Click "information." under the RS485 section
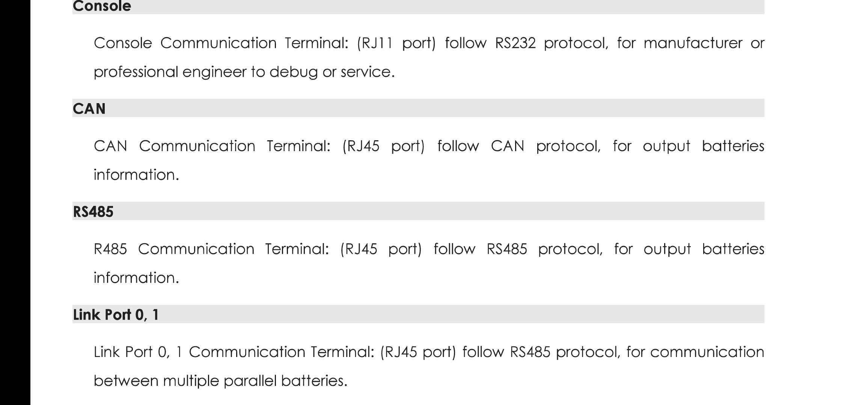 136,278
